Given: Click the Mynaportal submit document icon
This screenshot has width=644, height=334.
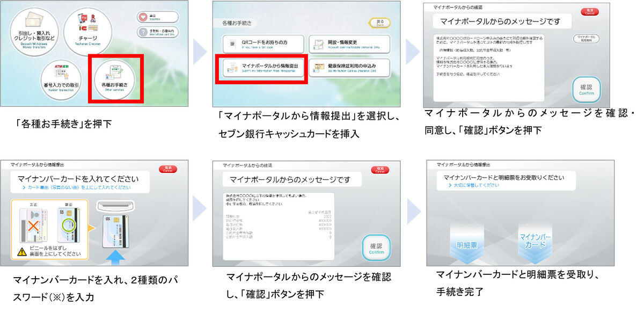Looking at the screenshot, I should click(x=232, y=67).
